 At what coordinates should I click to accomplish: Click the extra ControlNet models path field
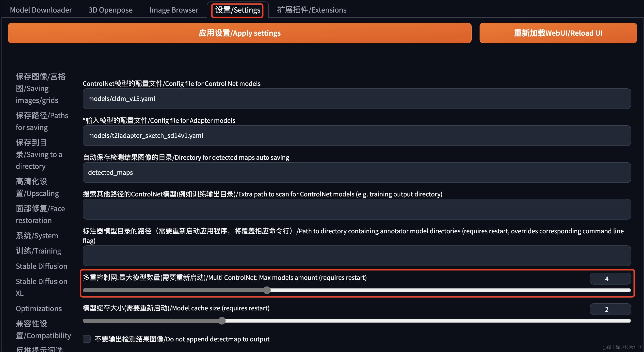click(356, 209)
